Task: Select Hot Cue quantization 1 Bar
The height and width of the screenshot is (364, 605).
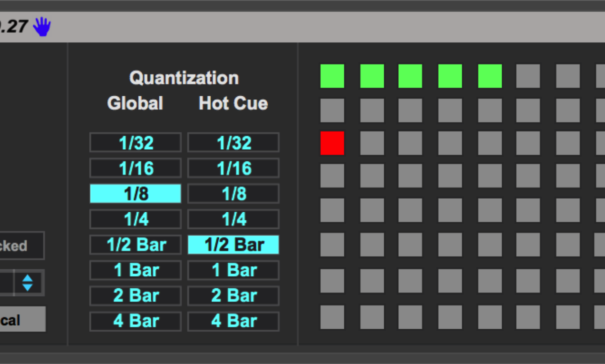Action: (233, 270)
